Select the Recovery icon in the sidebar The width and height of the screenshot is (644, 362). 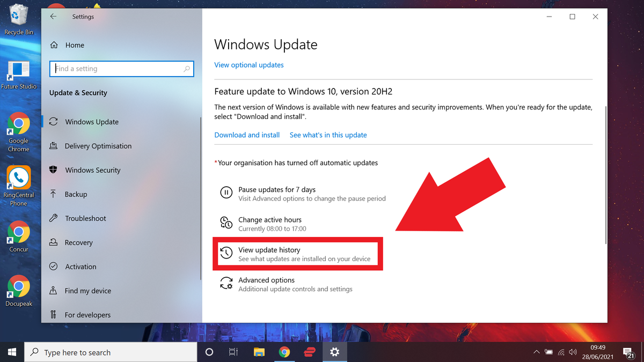tap(54, 242)
